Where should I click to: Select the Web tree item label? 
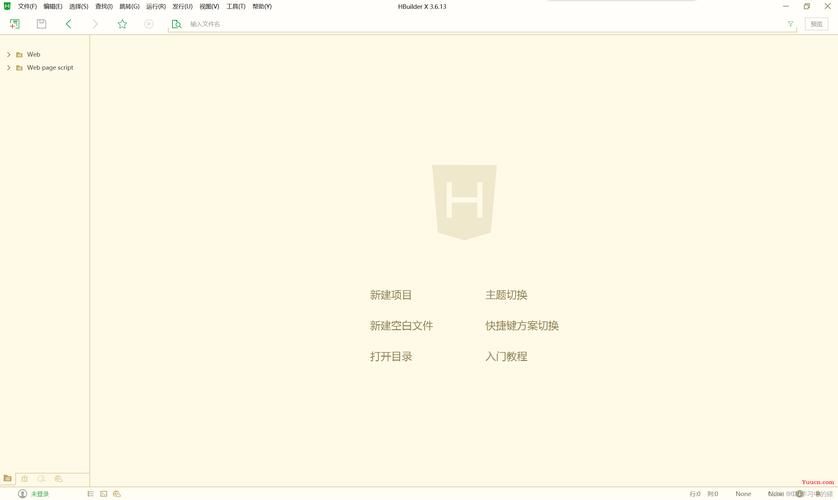pos(33,54)
